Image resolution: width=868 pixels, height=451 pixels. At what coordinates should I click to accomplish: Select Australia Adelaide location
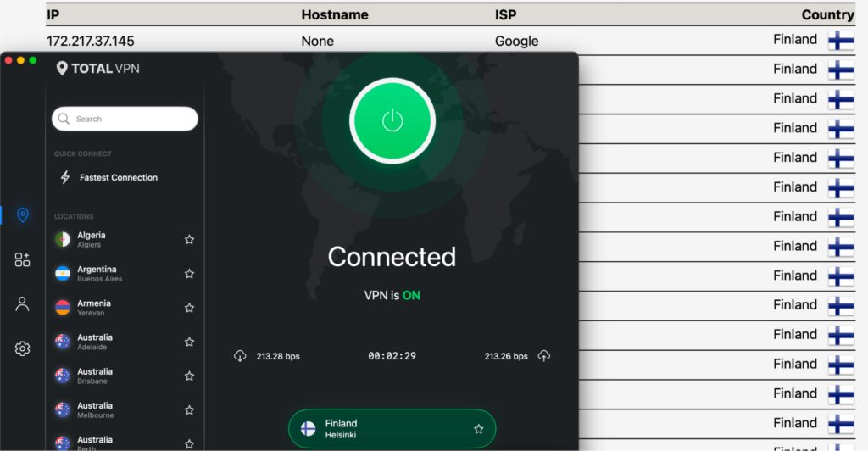point(125,342)
